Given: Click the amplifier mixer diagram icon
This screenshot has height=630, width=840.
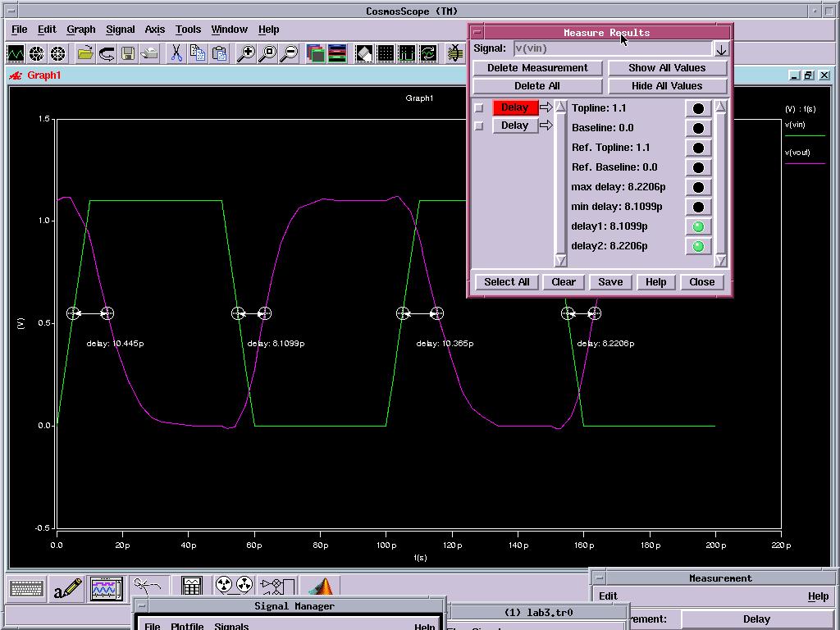Looking at the screenshot, I should (277, 586).
